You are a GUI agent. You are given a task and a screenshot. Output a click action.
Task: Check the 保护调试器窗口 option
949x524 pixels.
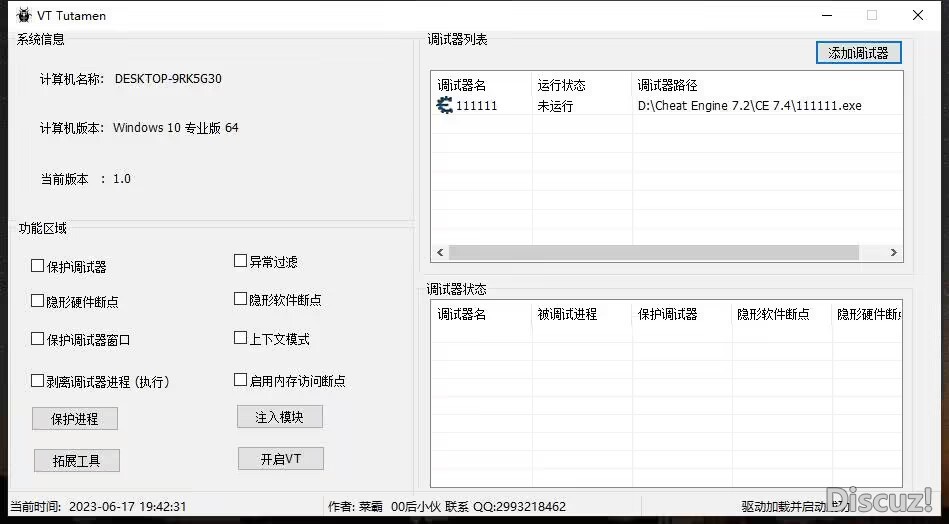coord(38,340)
